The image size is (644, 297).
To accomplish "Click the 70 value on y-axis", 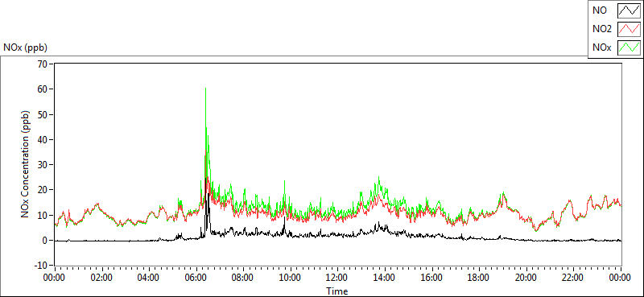I will [43, 64].
